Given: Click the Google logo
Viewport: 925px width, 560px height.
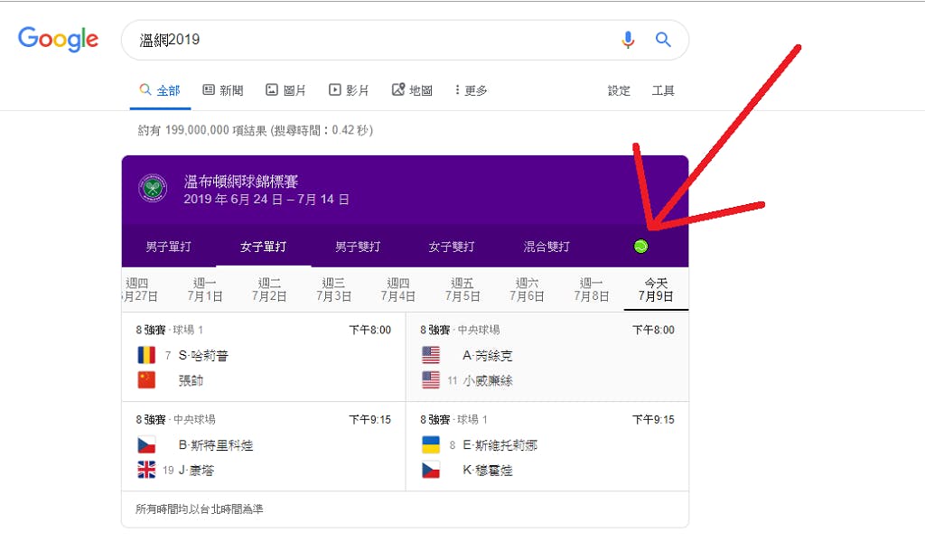Looking at the screenshot, I should (58, 39).
